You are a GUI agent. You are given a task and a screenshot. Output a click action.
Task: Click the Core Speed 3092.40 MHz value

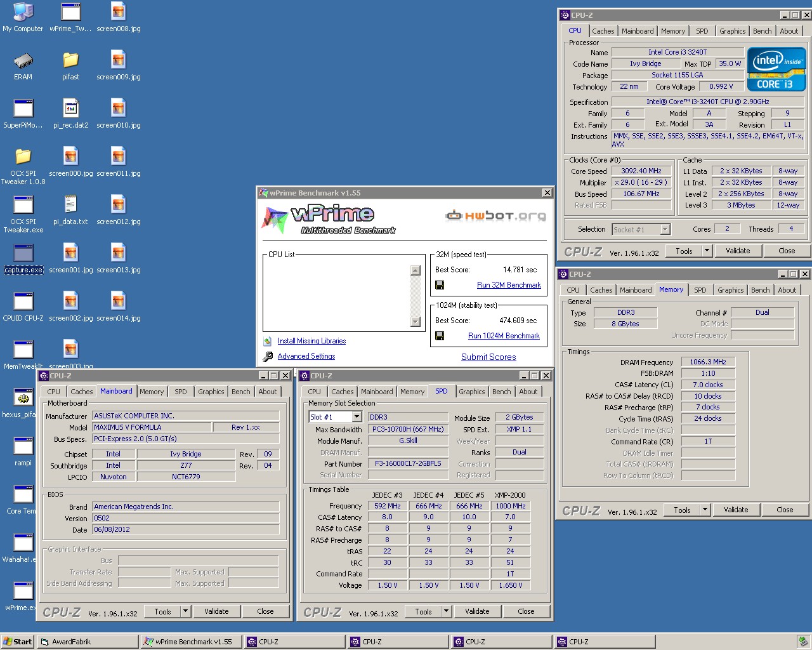[x=641, y=171]
